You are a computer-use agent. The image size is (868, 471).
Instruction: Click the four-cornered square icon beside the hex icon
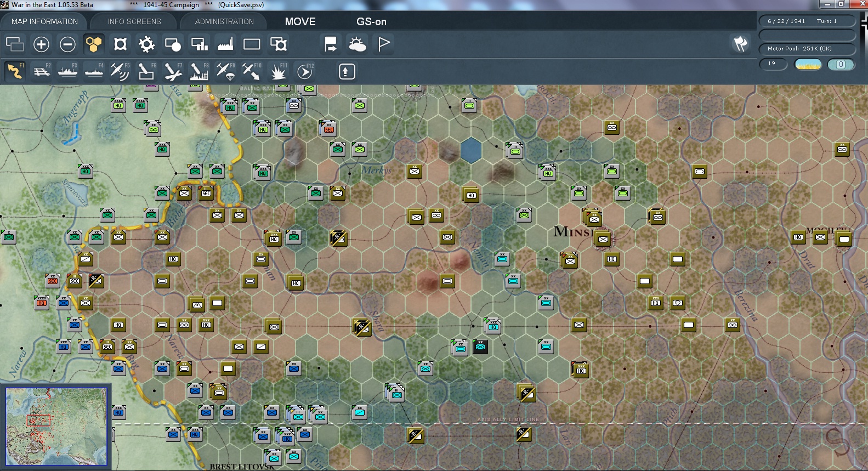(120, 44)
